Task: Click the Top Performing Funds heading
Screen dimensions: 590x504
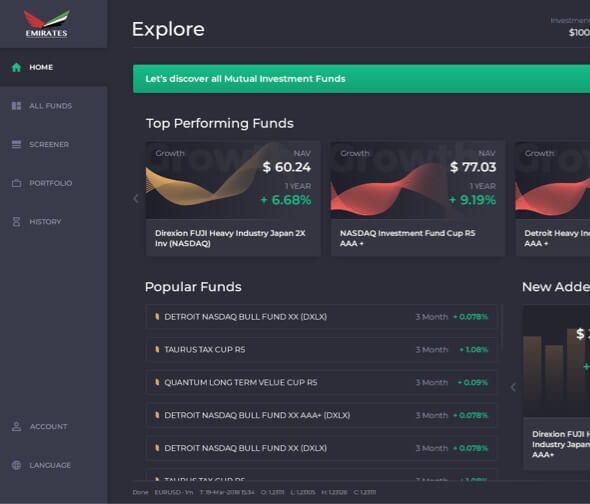Action: [220, 123]
